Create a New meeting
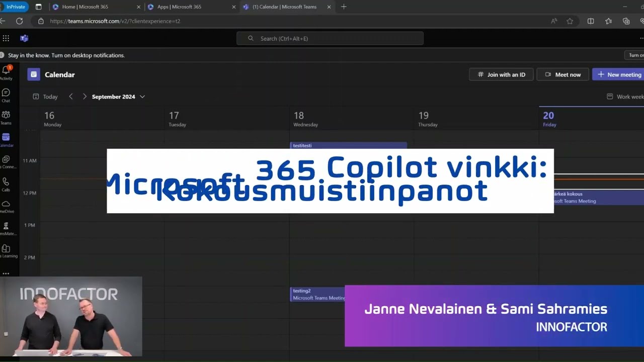Image resolution: width=644 pixels, height=362 pixels. [618, 74]
